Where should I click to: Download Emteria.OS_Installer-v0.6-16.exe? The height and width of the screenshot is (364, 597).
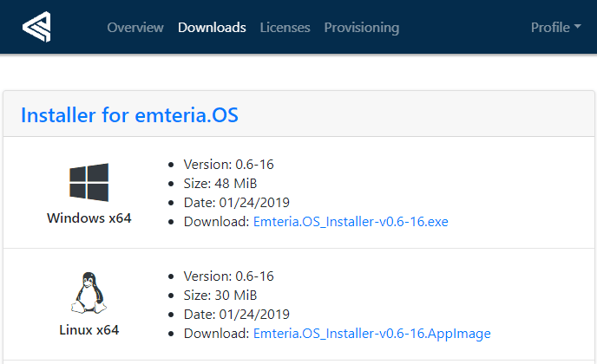[351, 221]
